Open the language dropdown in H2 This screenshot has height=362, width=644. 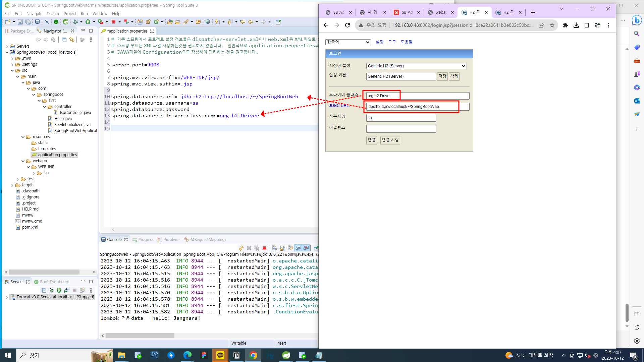(x=348, y=42)
